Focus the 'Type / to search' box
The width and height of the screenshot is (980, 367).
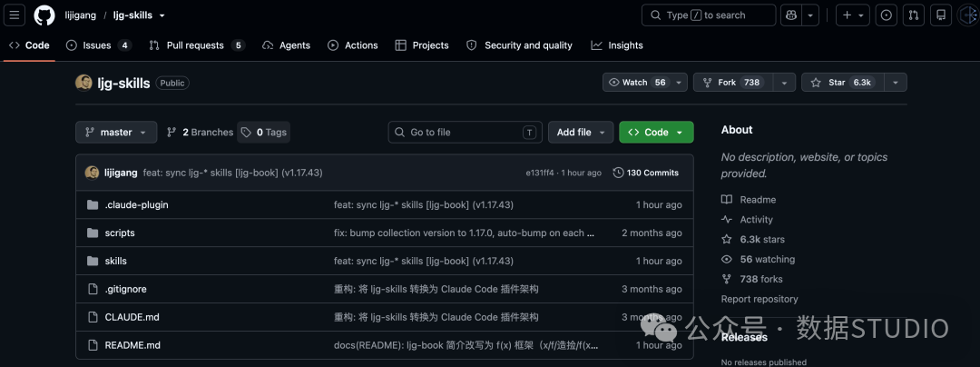[708, 15]
